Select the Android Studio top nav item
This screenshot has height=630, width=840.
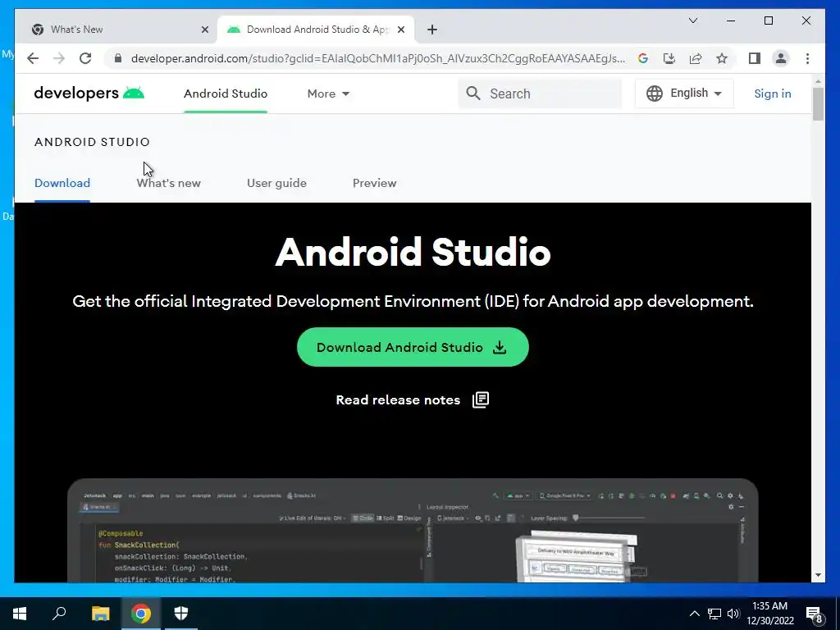click(x=226, y=94)
